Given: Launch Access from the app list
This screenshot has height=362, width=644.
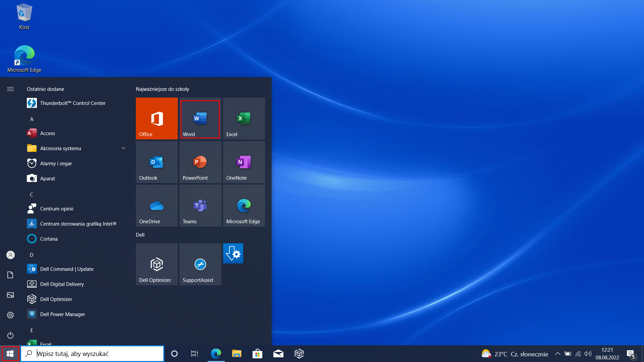Looking at the screenshot, I should (77, 133).
